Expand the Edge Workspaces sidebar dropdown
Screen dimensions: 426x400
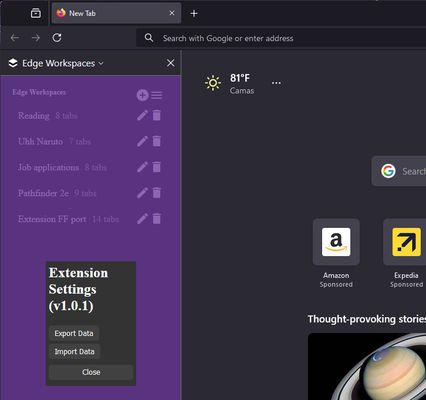101,63
